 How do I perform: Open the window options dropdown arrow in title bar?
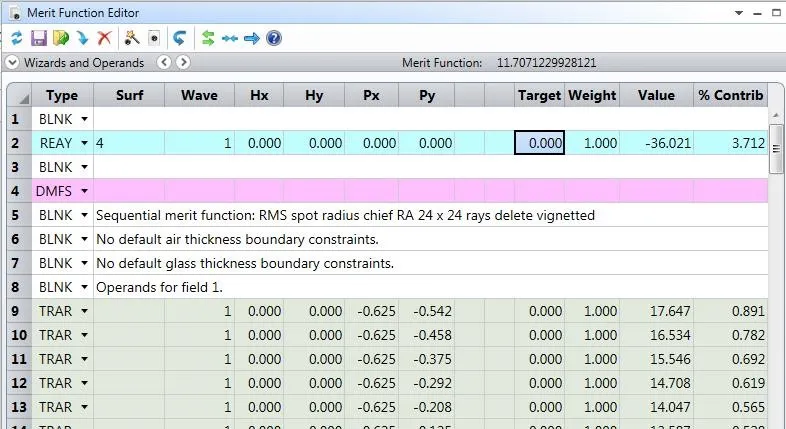click(x=740, y=13)
